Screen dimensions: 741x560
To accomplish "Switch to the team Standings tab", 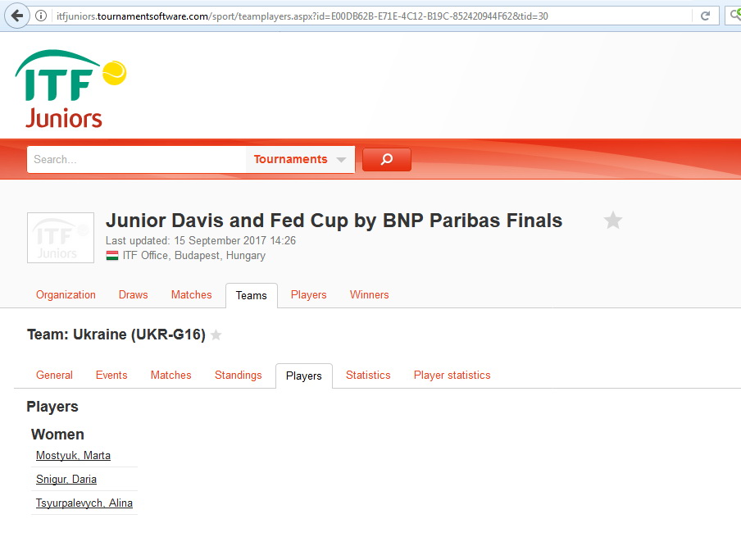I will click(239, 376).
